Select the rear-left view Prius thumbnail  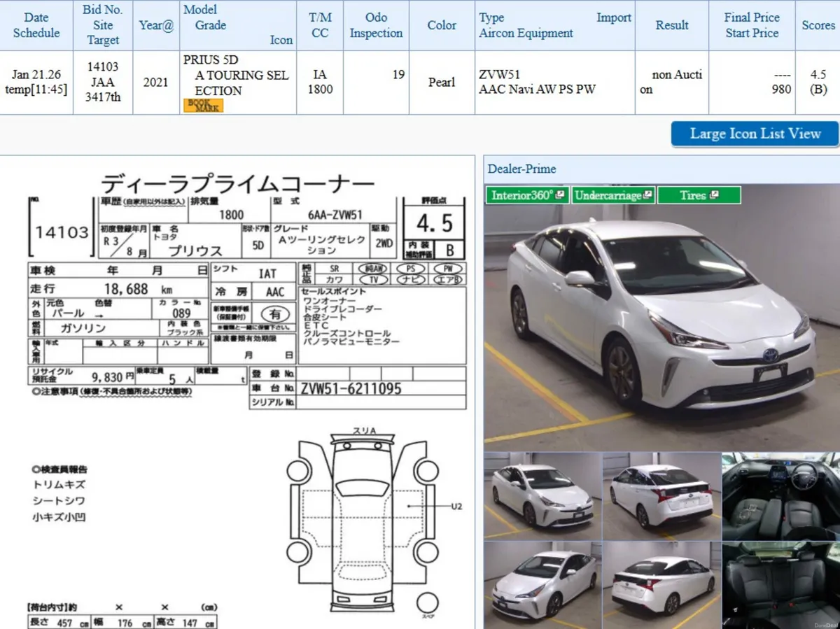point(661,496)
